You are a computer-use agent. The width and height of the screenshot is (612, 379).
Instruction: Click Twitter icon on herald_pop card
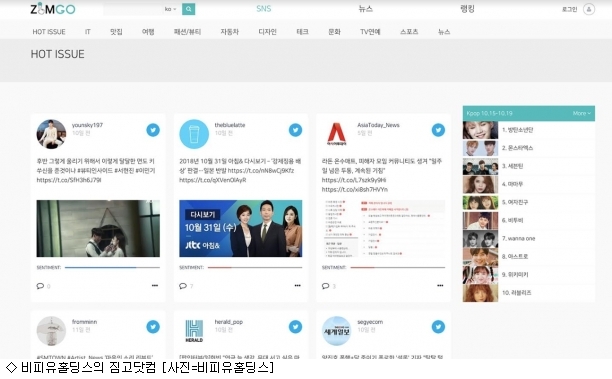295,327
